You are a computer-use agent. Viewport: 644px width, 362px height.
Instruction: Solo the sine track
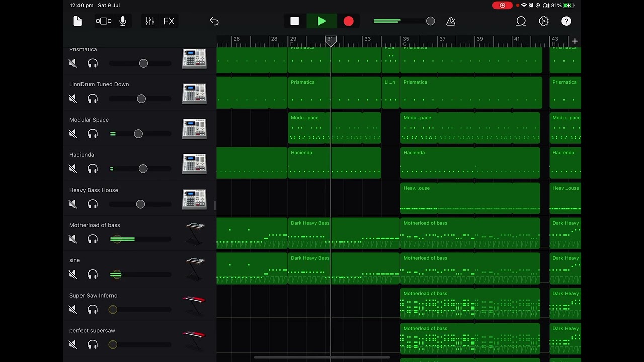93,275
